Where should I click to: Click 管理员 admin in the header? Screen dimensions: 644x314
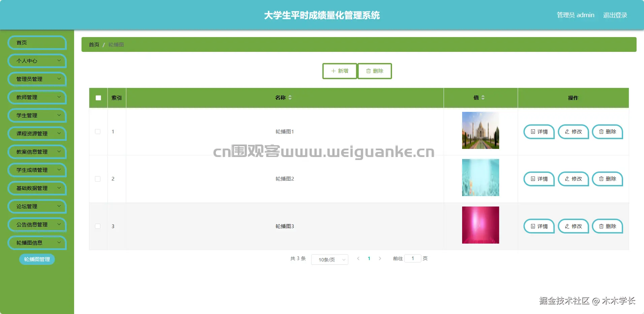(575, 15)
